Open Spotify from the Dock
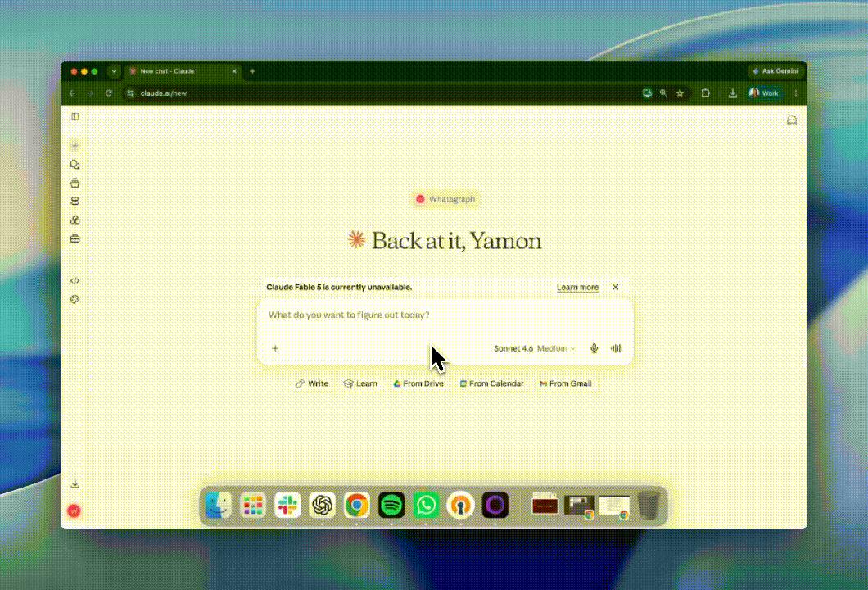The height and width of the screenshot is (590, 868). [391, 506]
